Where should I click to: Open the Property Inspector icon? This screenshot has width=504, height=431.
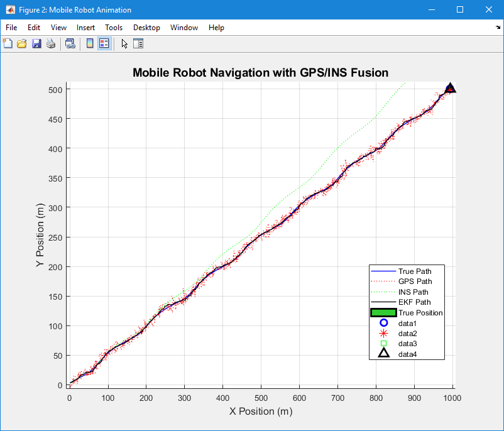click(x=138, y=43)
